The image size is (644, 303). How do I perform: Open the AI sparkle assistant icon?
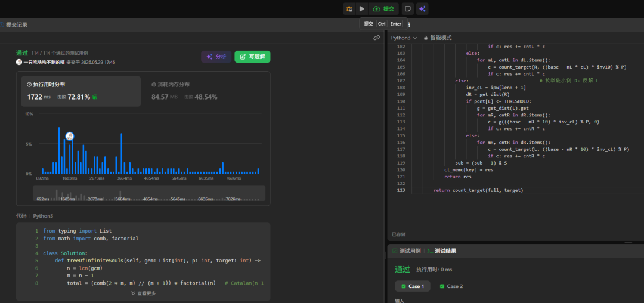pos(422,8)
